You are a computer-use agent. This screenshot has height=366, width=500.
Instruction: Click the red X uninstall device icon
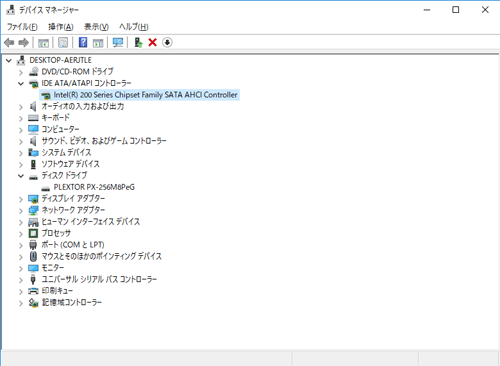153,42
